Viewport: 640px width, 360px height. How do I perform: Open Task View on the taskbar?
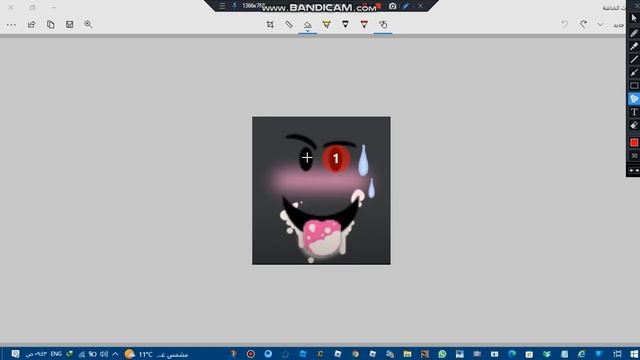(617, 354)
